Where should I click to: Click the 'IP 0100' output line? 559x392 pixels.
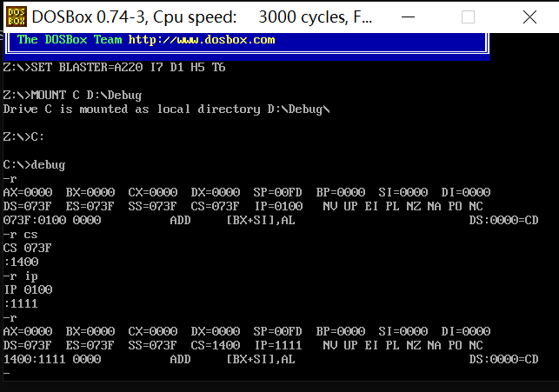pos(28,289)
